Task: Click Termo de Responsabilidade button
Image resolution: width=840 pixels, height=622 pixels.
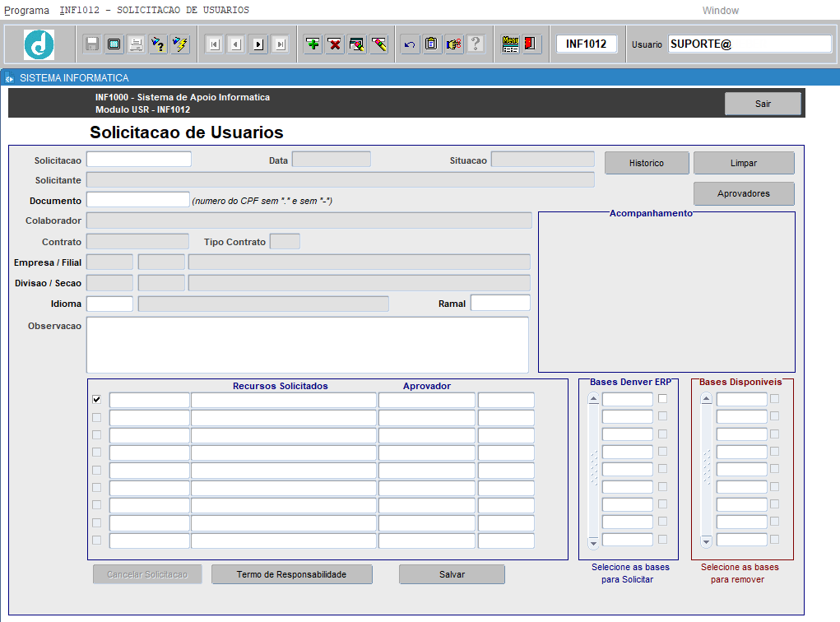Action: click(x=291, y=574)
